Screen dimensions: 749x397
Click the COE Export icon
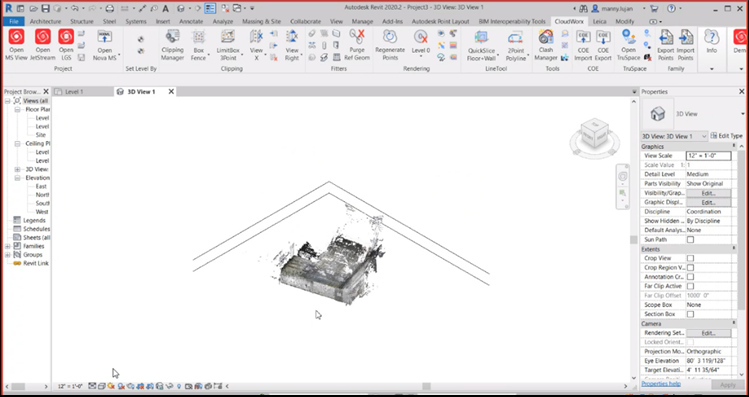tap(603, 37)
